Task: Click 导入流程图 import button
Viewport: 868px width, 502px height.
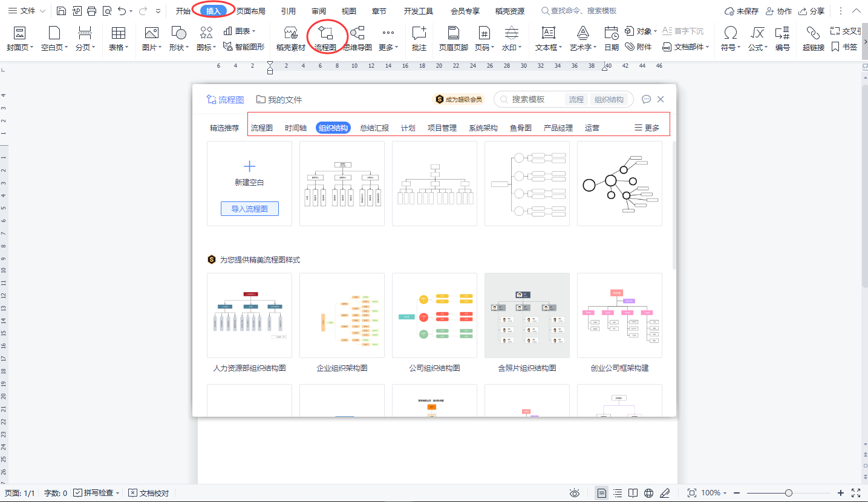Action: click(249, 209)
